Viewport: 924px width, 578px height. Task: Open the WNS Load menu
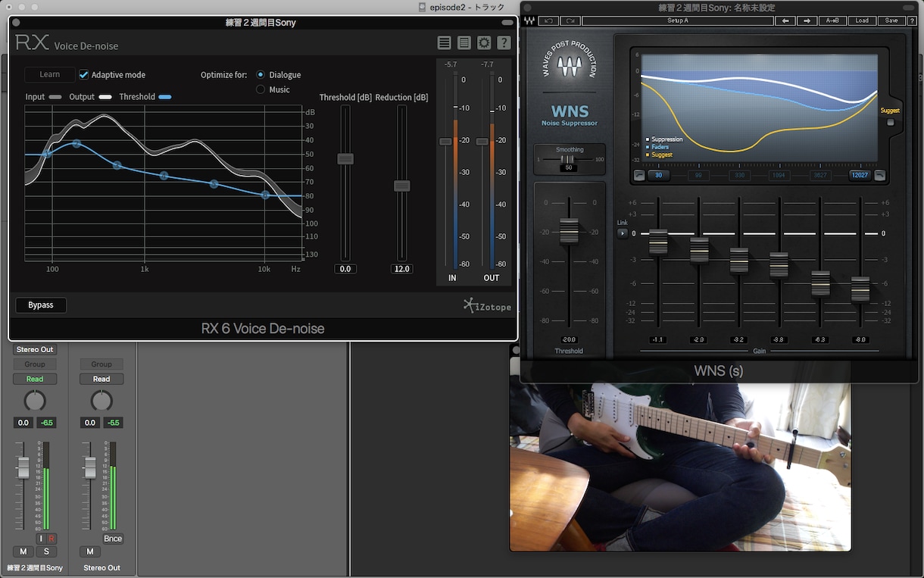point(862,20)
